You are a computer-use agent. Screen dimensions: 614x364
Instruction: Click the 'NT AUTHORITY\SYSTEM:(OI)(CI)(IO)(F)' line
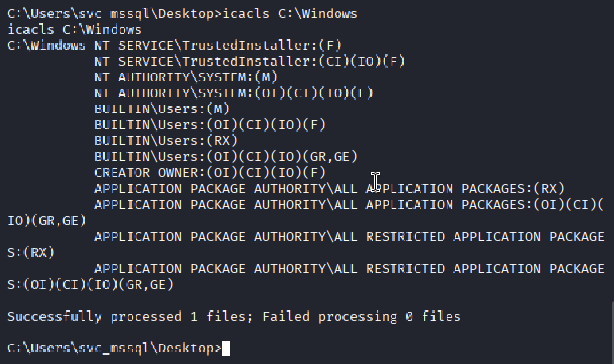coord(234,93)
